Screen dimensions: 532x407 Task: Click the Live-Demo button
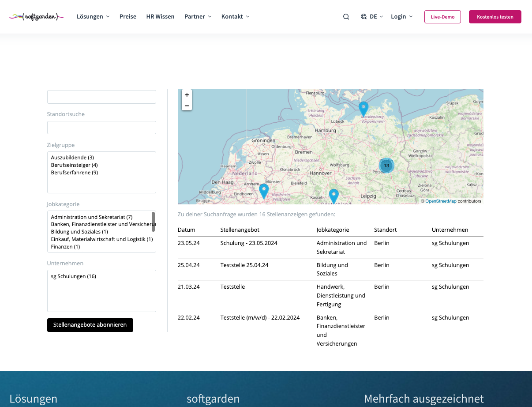(x=442, y=17)
